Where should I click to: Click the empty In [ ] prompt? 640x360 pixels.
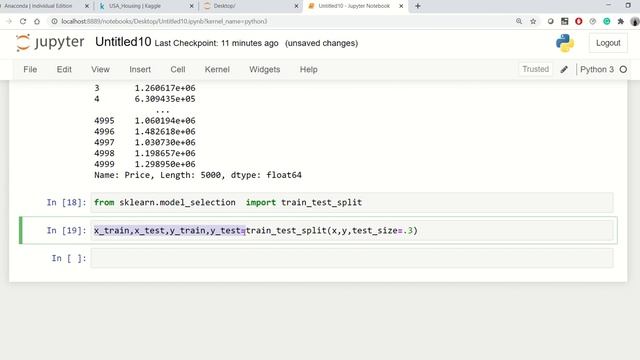point(69,258)
